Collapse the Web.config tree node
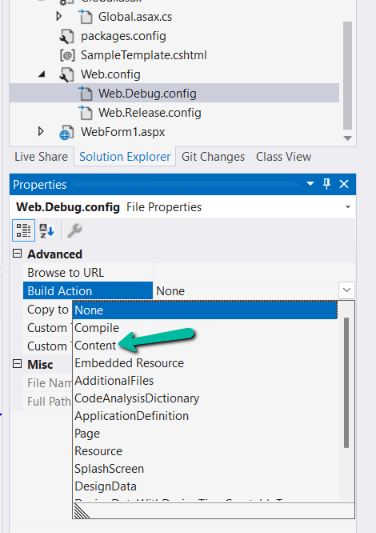This screenshot has height=533, width=376. tap(42, 74)
